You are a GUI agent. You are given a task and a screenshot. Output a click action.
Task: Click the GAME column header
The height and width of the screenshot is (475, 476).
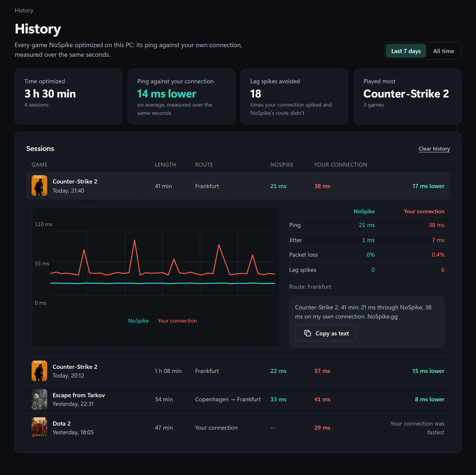tap(39, 165)
